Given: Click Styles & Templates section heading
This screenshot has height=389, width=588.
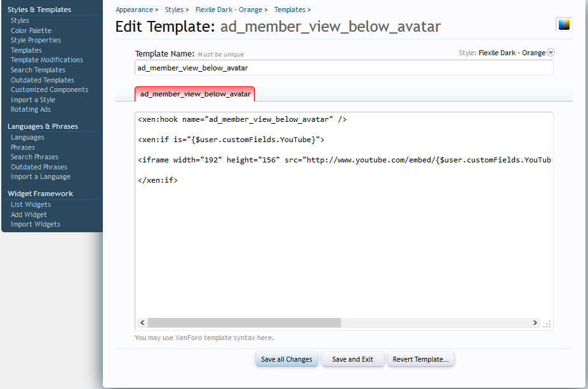Looking at the screenshot, I should 39,10.
